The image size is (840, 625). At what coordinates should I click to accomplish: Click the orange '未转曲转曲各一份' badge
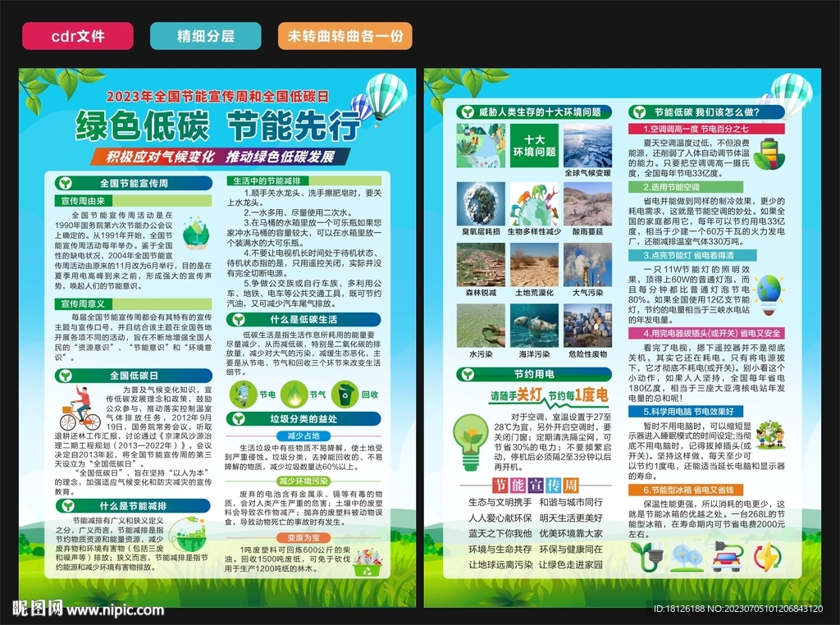click(345, 36)
